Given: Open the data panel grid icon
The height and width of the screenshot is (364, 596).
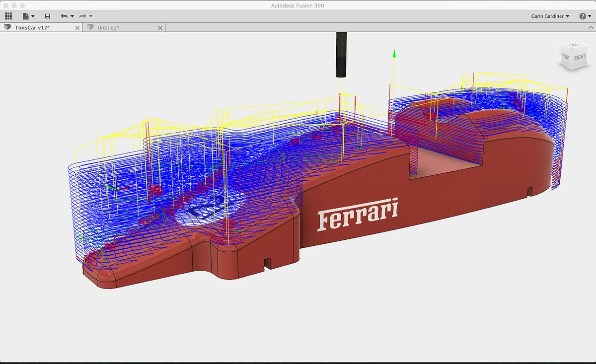Looking at the screenshot, I should click(8, 16).
